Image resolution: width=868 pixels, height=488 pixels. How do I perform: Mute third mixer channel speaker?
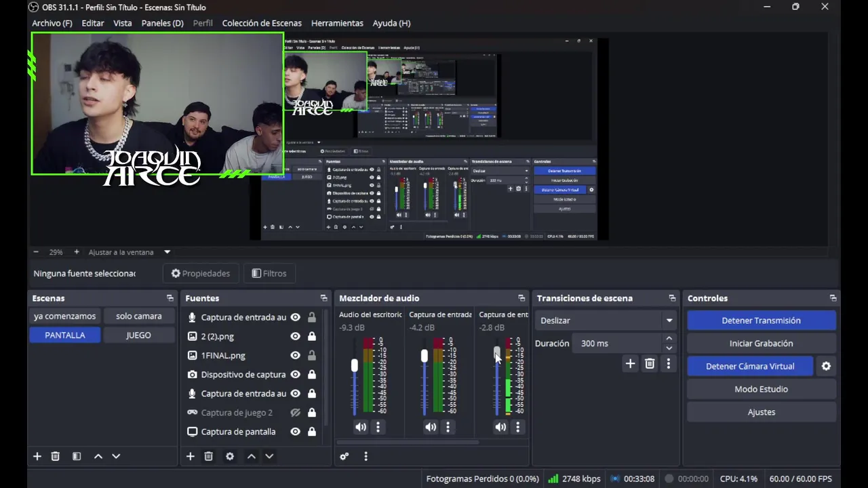500,427
